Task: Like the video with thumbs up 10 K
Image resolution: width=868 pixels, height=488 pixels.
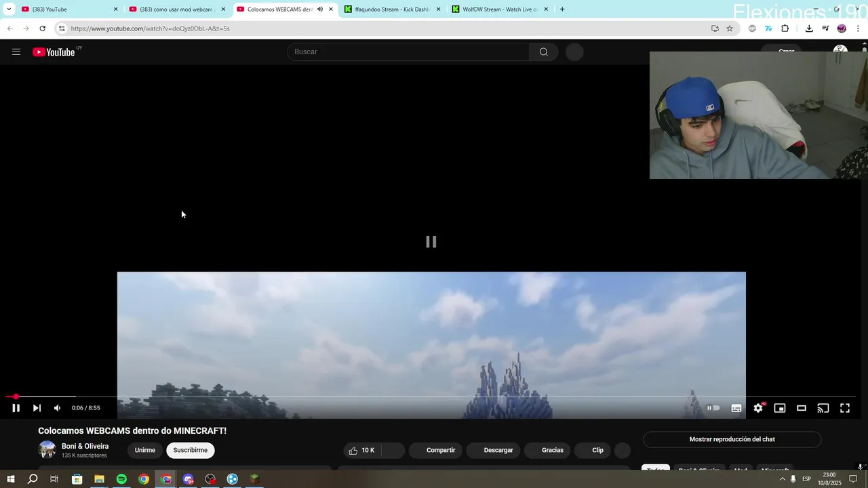Action: click(362, 450)
